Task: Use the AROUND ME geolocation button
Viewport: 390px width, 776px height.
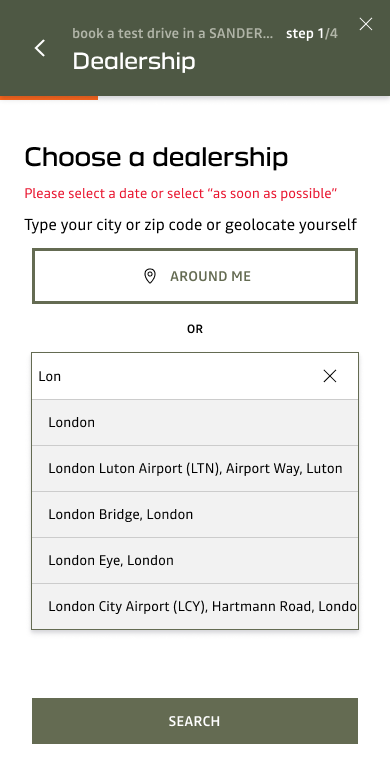Action: 195,276
